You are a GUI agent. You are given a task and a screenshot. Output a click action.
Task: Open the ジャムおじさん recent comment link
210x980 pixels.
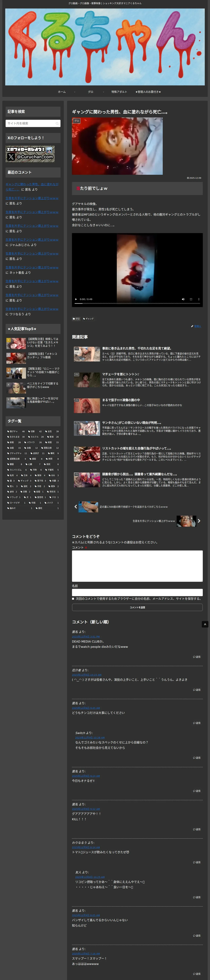(32, 240)
